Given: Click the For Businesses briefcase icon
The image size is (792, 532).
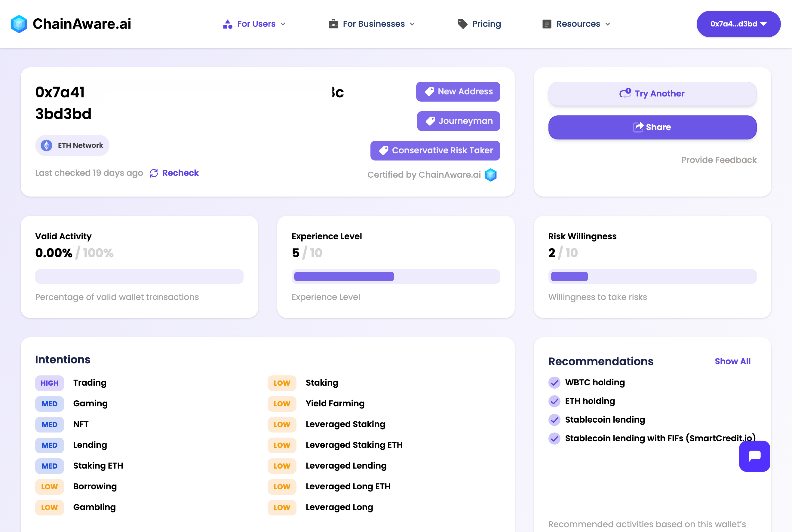Looking at the screenshot, I should point(333,24).
